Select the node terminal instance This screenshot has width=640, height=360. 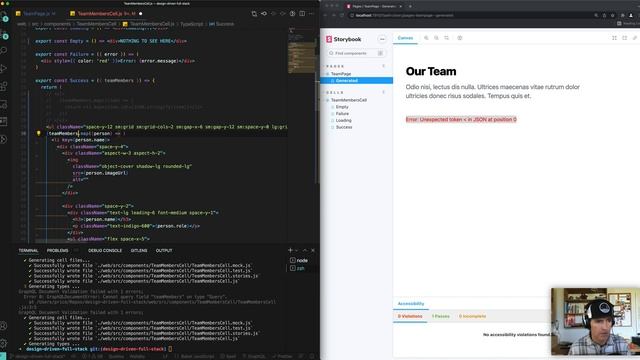click(x=299, y=260)
